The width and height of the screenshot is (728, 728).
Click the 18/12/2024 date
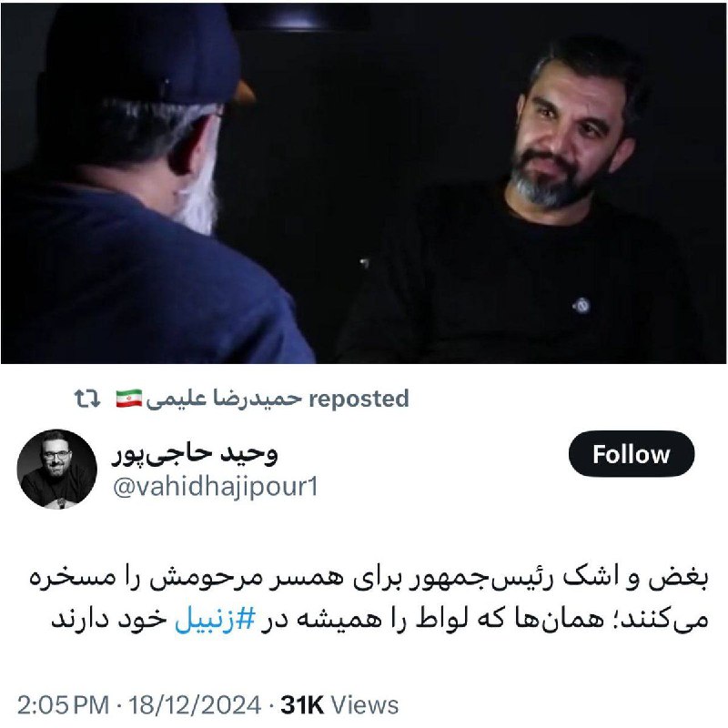point(195,704)
